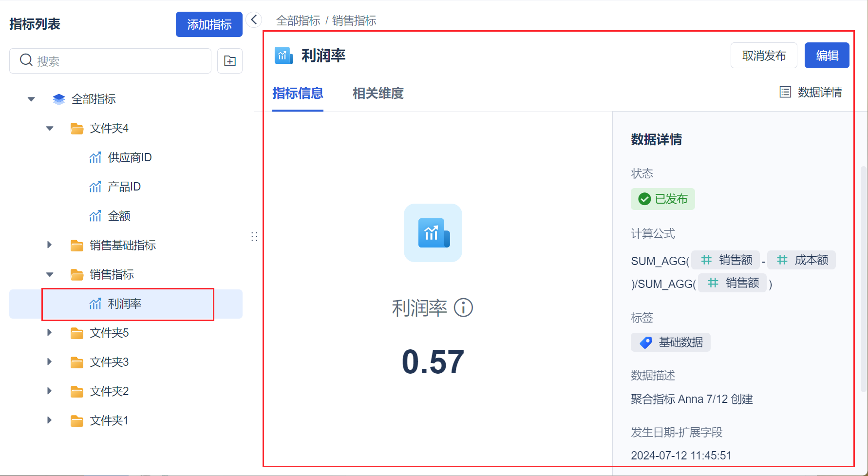Click the chart icon beside 产品ID
The image size is (868, 476).
pos(95,187)
